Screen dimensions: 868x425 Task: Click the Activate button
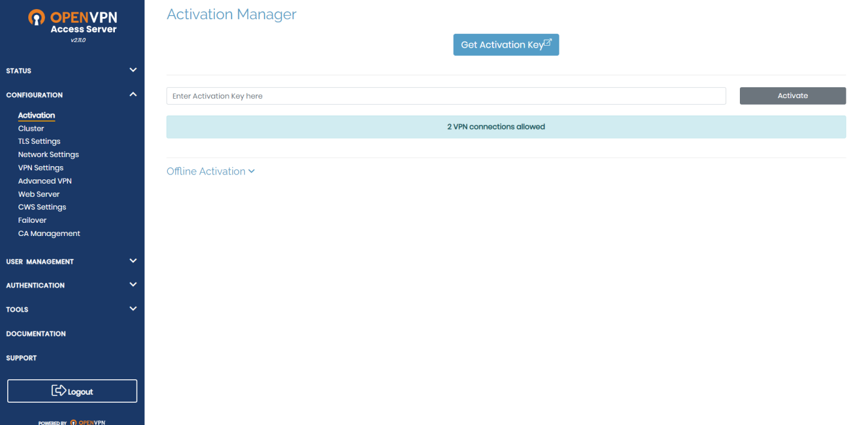(x=793, y=96)
